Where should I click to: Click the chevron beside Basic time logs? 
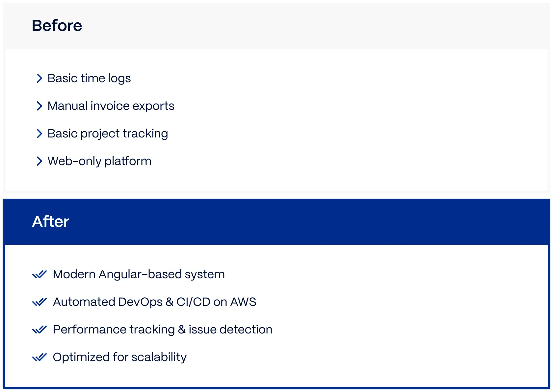tap(39, 78)
